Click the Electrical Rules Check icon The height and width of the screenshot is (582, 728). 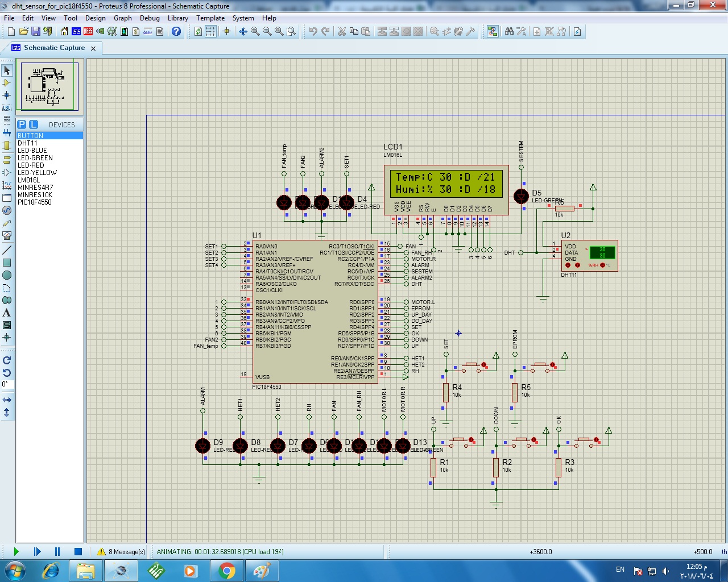(x=577, y=32)
